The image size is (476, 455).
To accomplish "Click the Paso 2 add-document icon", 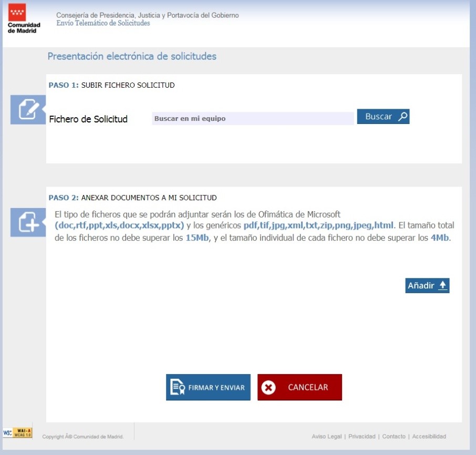I will click(28, 222).
